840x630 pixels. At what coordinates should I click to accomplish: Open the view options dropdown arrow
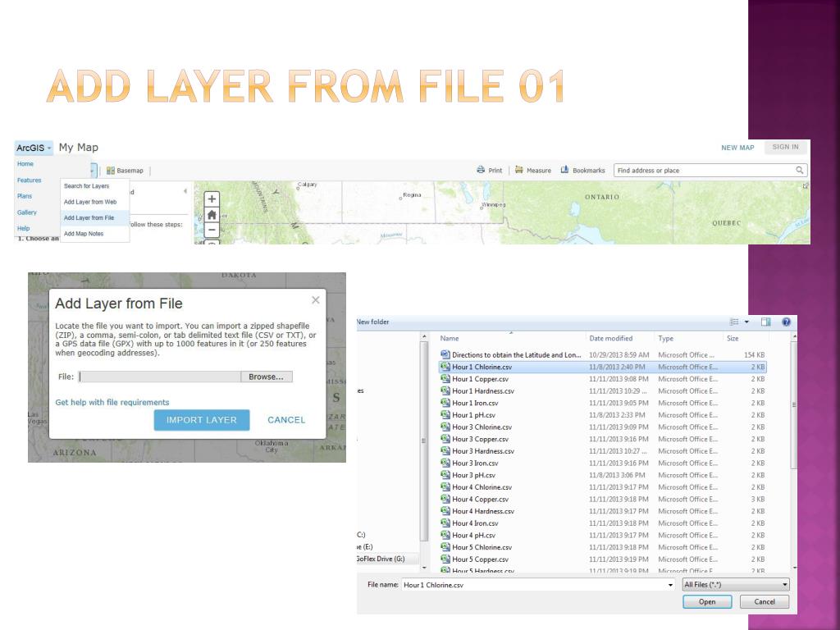[746, 322]
